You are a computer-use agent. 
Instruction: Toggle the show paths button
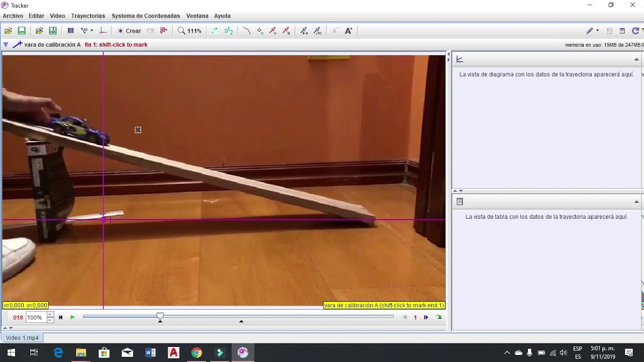[x=247, y=31]
